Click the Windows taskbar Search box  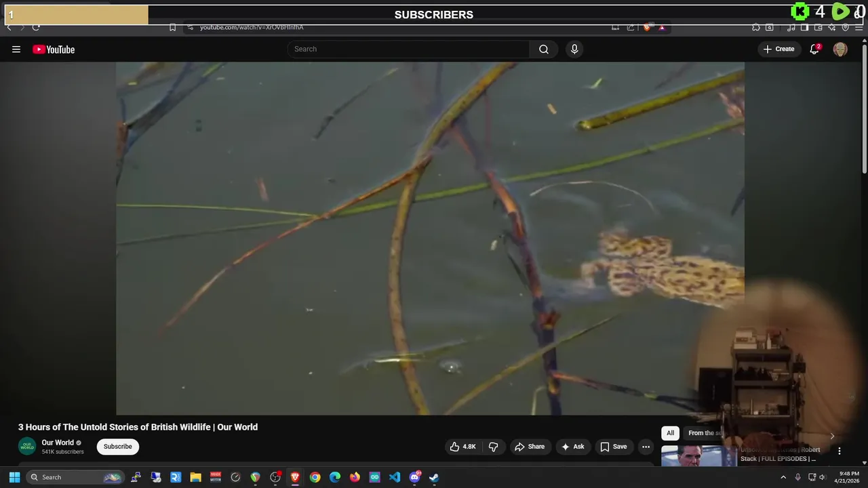pos(75,477)
